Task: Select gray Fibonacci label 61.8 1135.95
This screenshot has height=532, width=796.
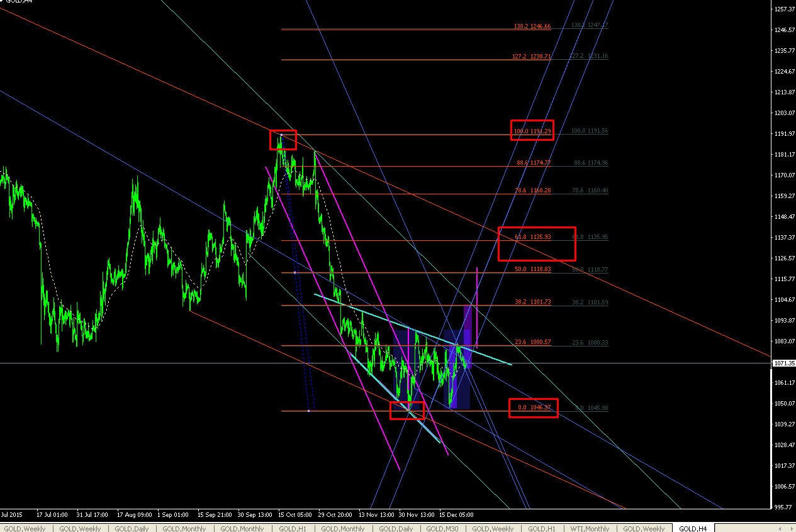Action: coord(590,237)
